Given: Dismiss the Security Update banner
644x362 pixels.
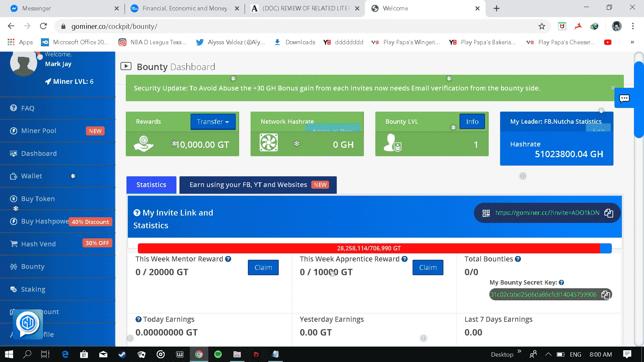Looking at the screenshot, I should (x=613, y=88).
